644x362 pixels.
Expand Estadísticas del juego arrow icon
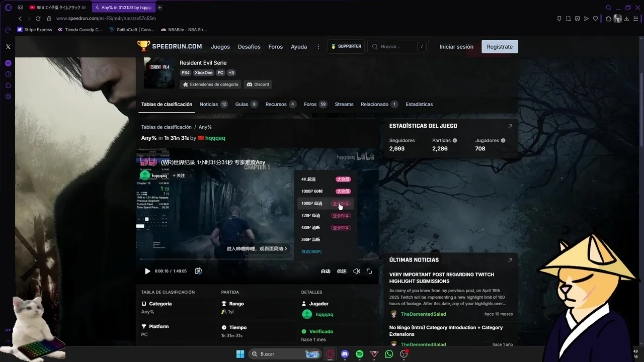point(510,126)
